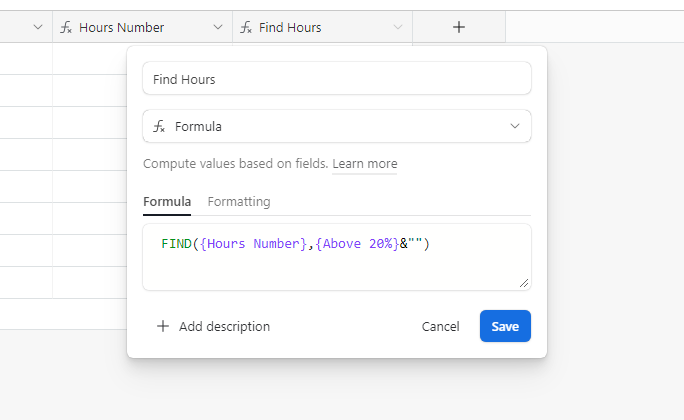The height and width of the screenshot is (420, 684).
Task: Switch to the Formatting tab
Action: [239, 201]
